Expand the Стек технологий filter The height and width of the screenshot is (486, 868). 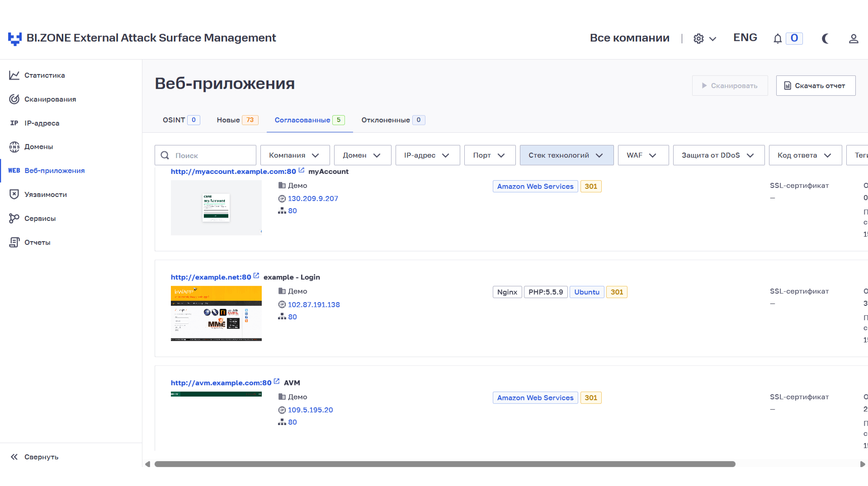(x=566, y=155)
